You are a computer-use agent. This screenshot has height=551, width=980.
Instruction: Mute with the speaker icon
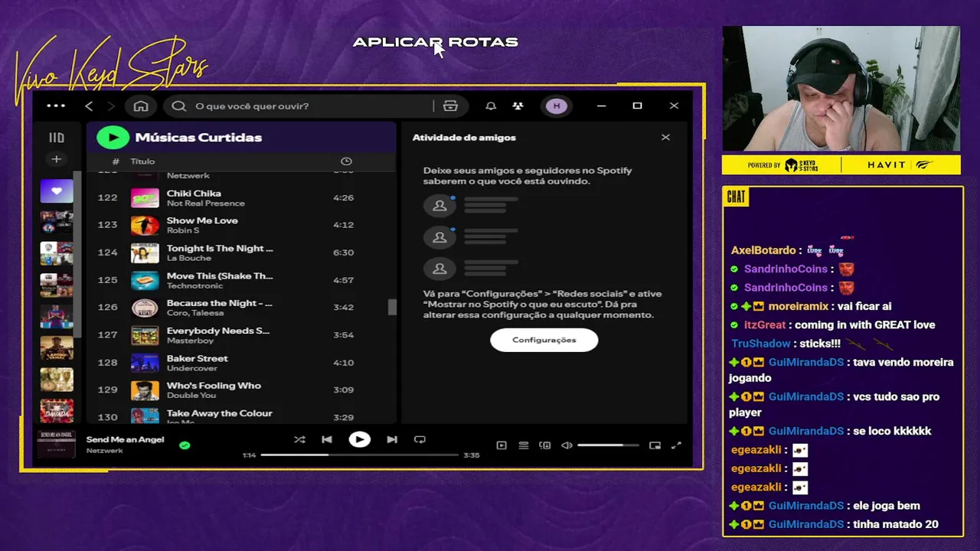[x=567, y=445]
